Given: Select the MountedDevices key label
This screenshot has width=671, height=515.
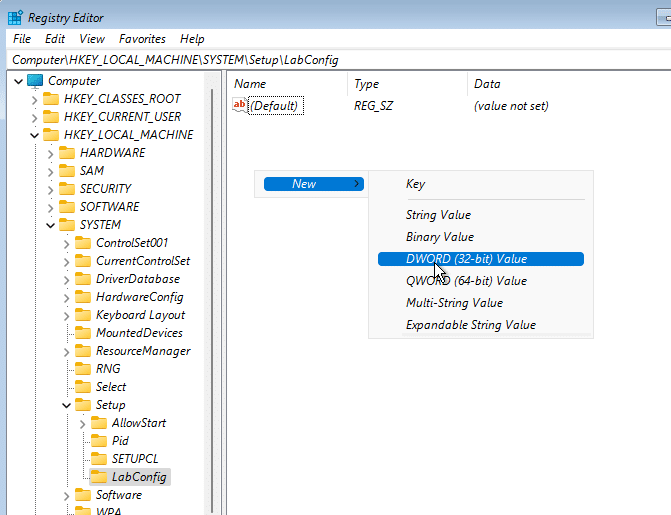Looking at the screenshot, I should tap(139, 333).
